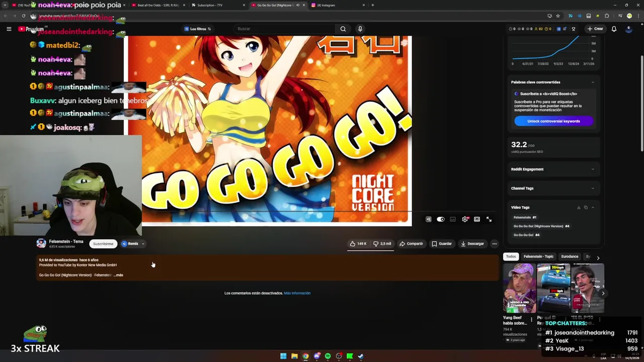644x362 pixels.
Task: Click the Remix button
Action: 130,244
